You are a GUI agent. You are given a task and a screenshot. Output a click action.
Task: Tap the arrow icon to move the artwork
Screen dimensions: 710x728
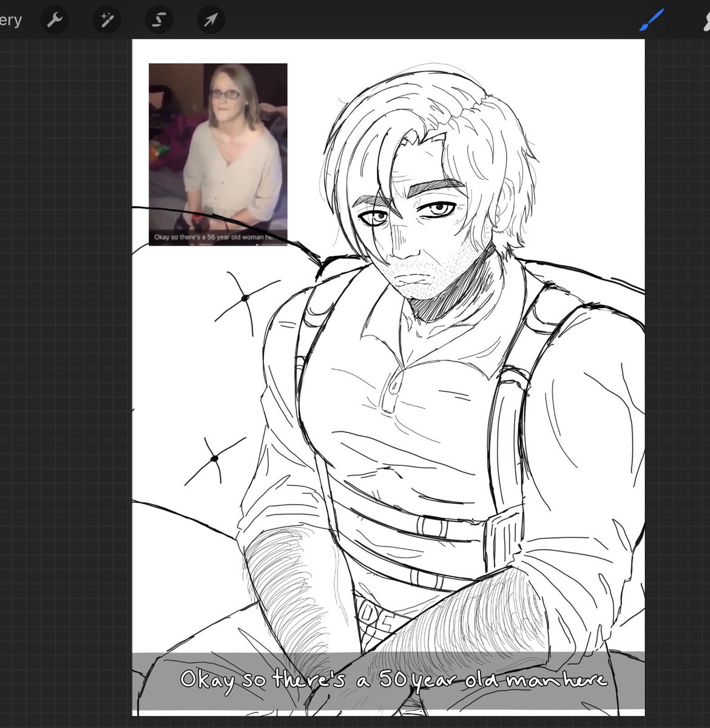click(211, 19)
